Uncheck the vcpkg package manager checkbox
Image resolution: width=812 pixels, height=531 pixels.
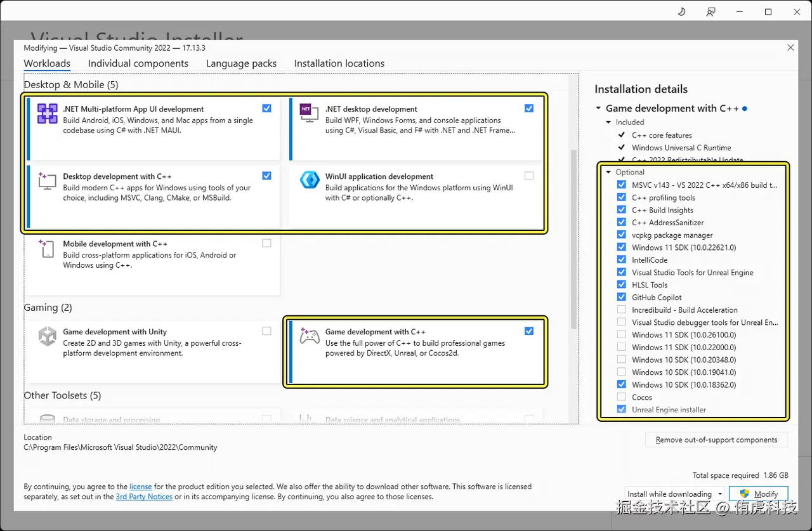tap(621, 235)
